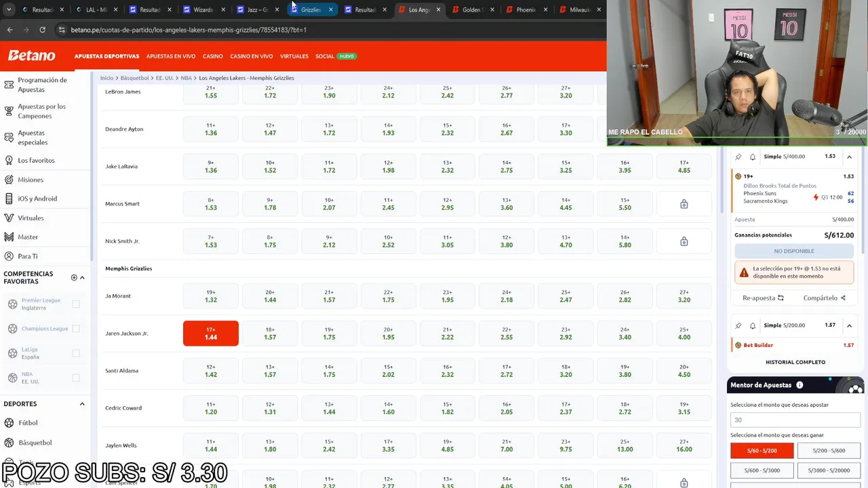This screenshot has height=488, width=868.
Task: Open Historial Completo
Action: click(x=795, y=362)
